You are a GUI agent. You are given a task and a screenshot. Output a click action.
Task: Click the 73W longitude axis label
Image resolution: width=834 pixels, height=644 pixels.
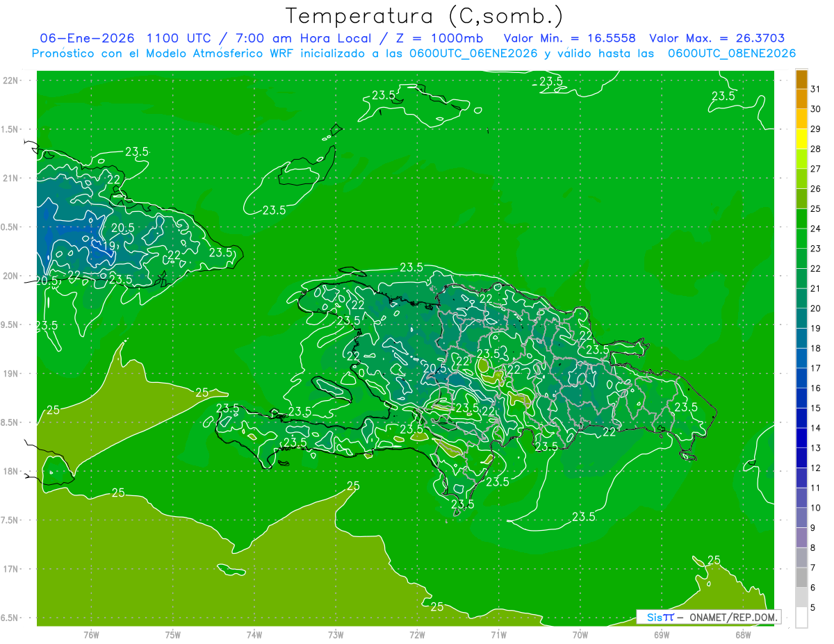[x=336, y=635]
